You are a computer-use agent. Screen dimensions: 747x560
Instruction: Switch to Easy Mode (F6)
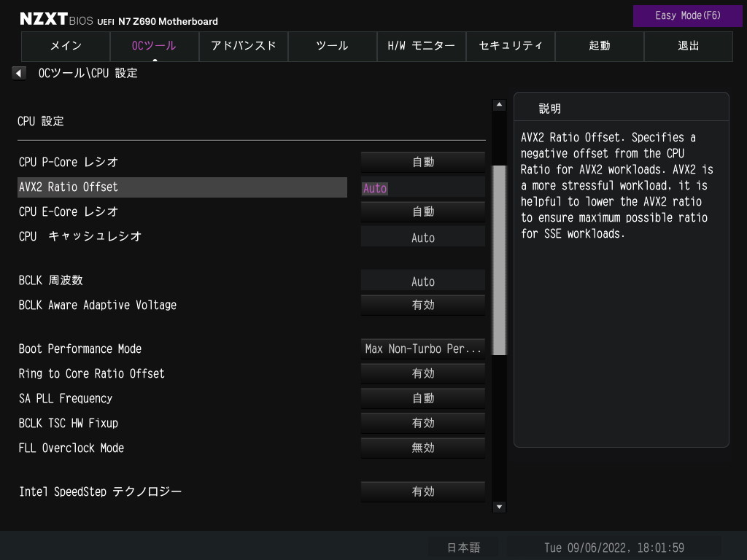coord(687,16)
